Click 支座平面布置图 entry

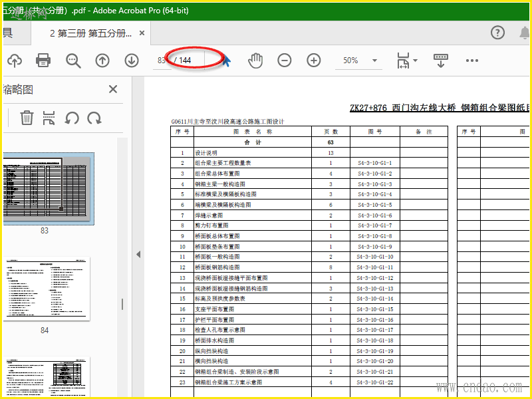pyautogui.click(x=214, y=309)
